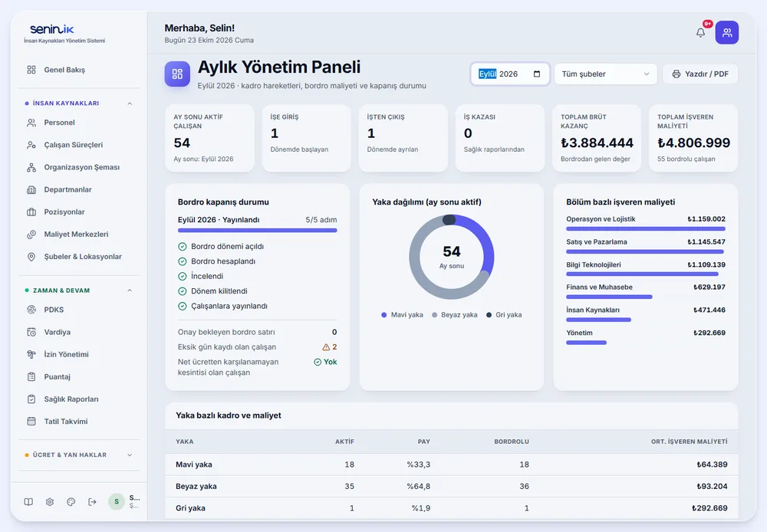Click the Mavi yaka legend item
Image resolution: width=767 pixels, height=532 pixels.
pos(402,315)
